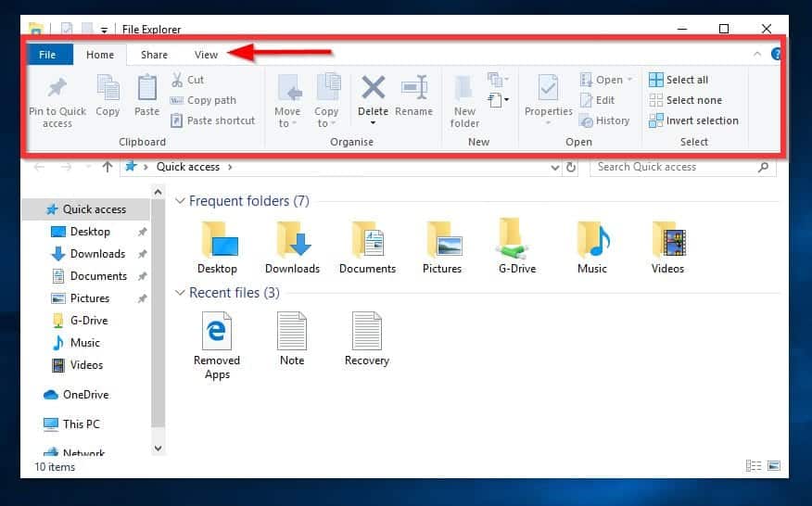Image resolution: width=812 pixels, height=506 pixels.
Task: Click the Back navigation arrow
Action: 39,167
